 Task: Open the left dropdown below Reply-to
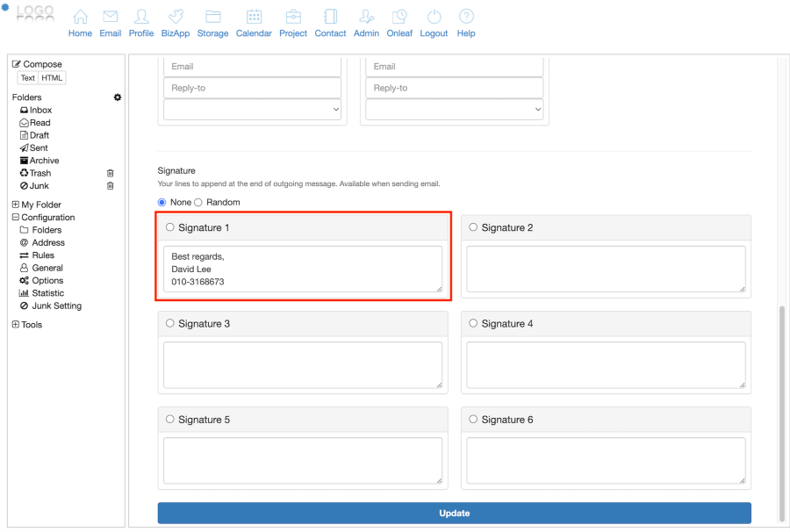[x=252, y=110]
